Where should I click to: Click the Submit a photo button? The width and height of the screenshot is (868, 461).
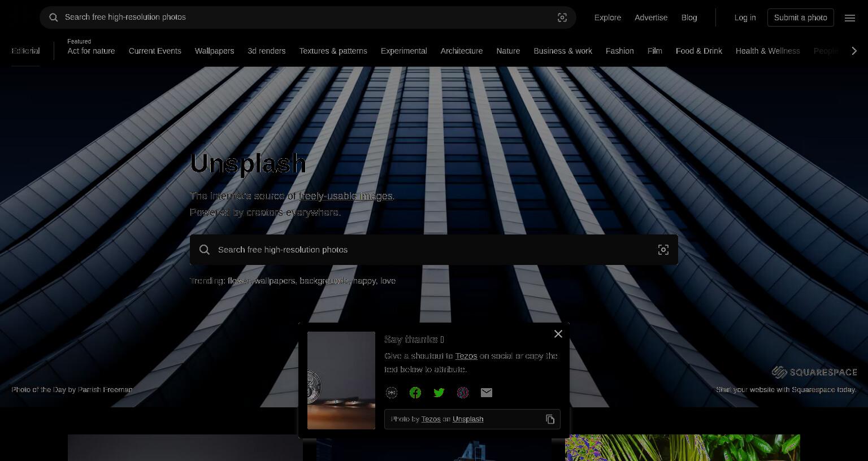tap(801, 18)
